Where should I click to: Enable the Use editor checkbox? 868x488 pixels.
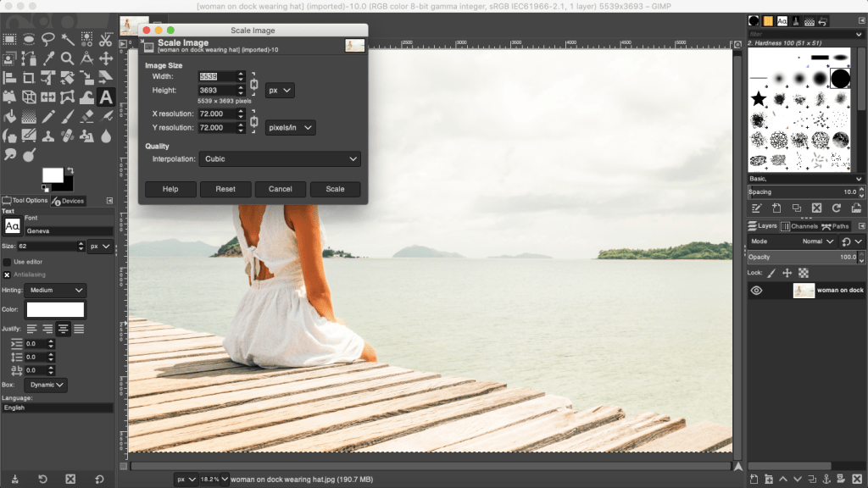pos(7,262)
